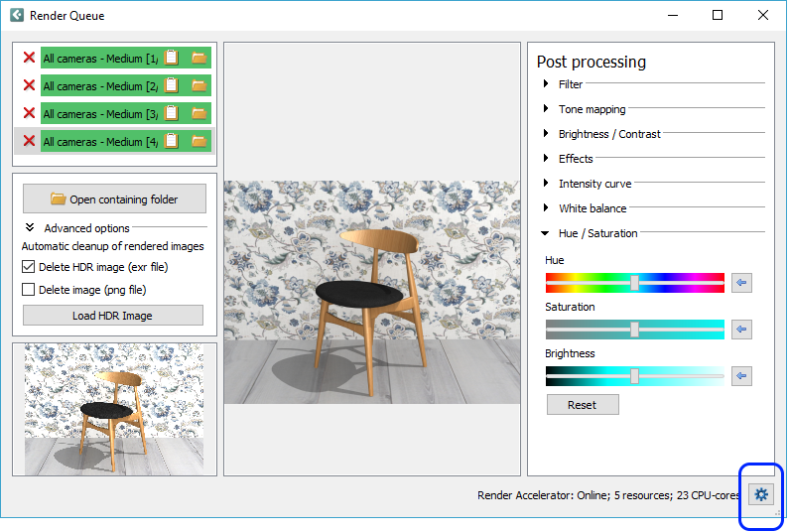Open folder for Medium [2] render
This screenshot has width=789, height=532.
tap(199, 85)
